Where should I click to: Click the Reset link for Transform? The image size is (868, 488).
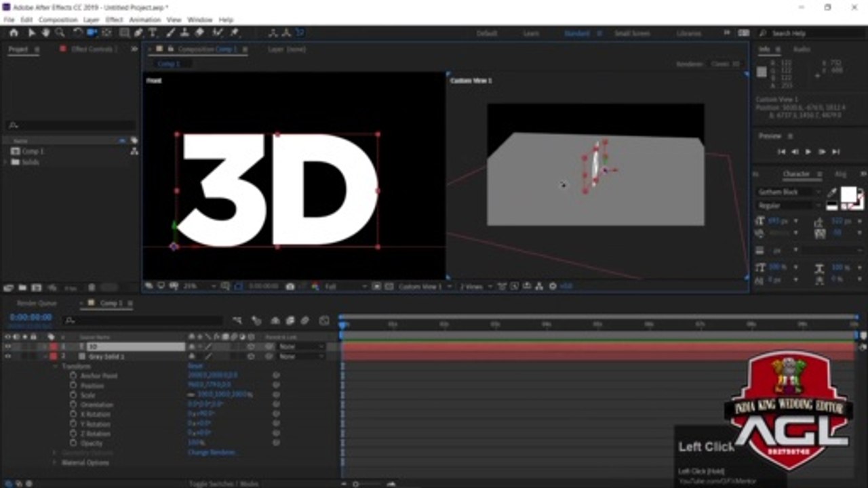click(x=195, y=367)
